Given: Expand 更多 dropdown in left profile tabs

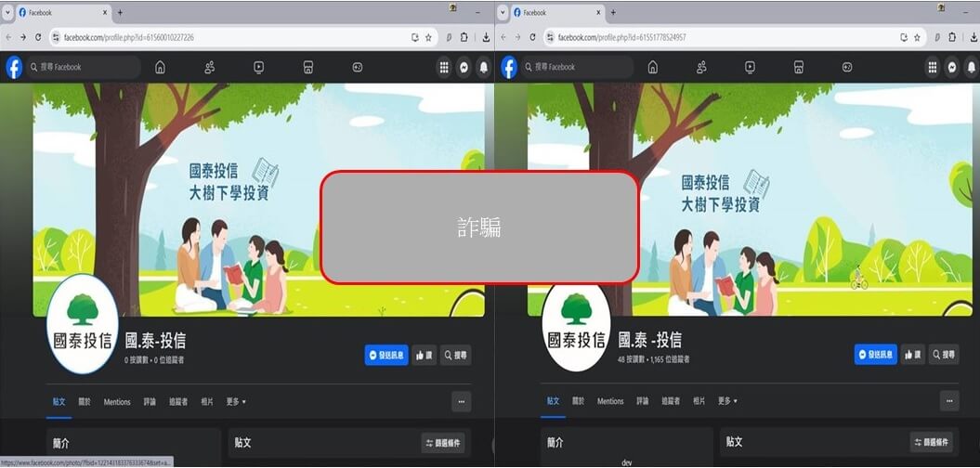Looking at the screenshot, I should 236,402.
